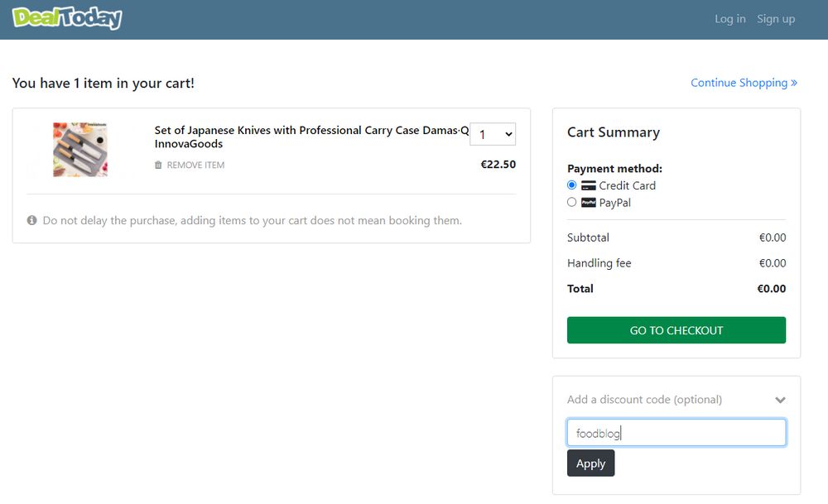This screenshot has width=828, height=504.
Task: Click the credit card icon
Action: tap(588, 186)
